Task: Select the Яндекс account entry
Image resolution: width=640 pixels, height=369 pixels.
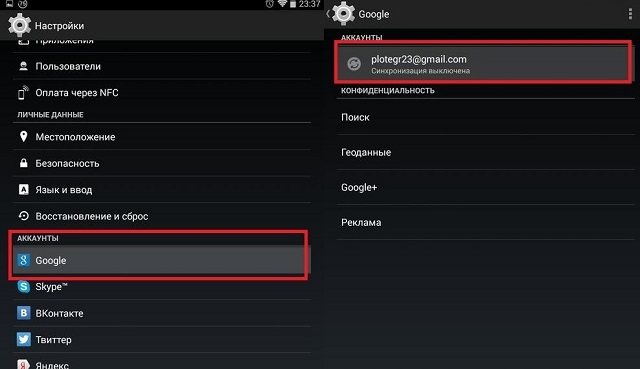Action: 162,362
